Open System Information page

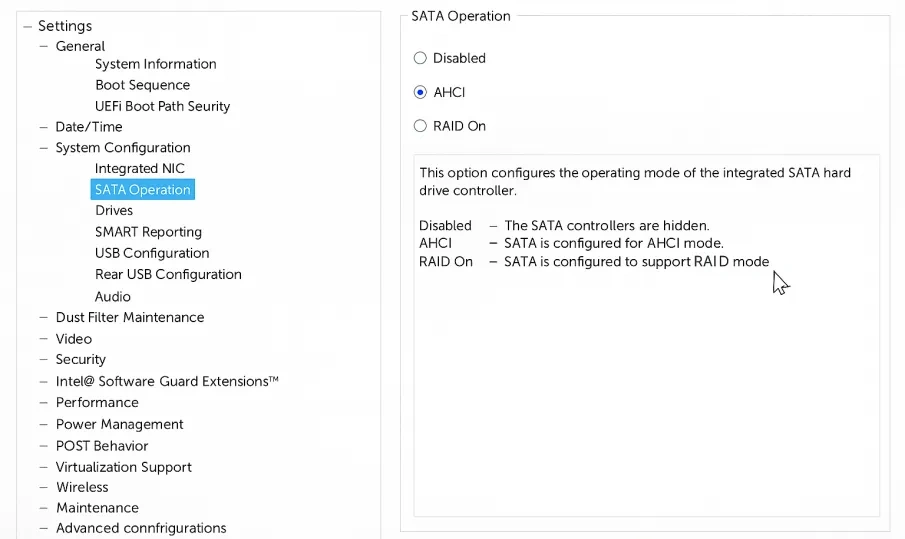pos(155,64)
